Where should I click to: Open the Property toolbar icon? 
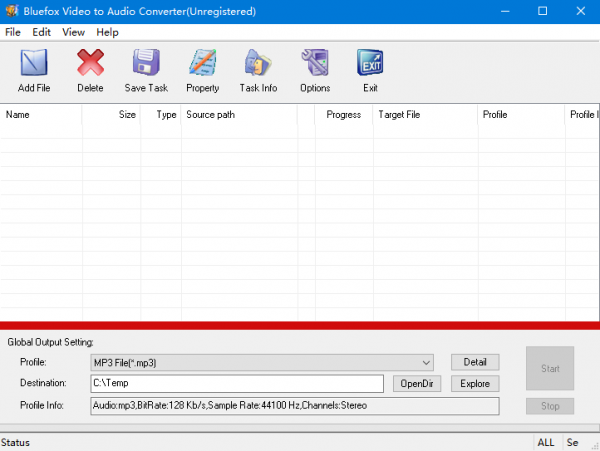pyautogui.click(x=202, y=62)
